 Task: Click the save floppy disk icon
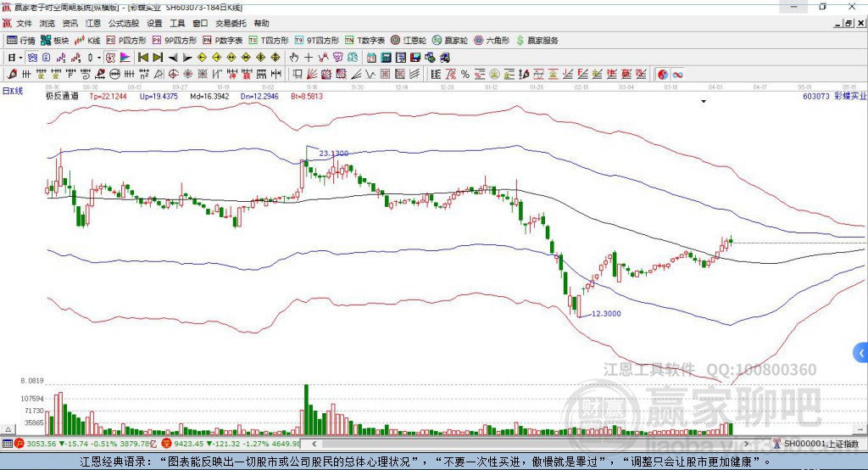(x=415, y=58)
